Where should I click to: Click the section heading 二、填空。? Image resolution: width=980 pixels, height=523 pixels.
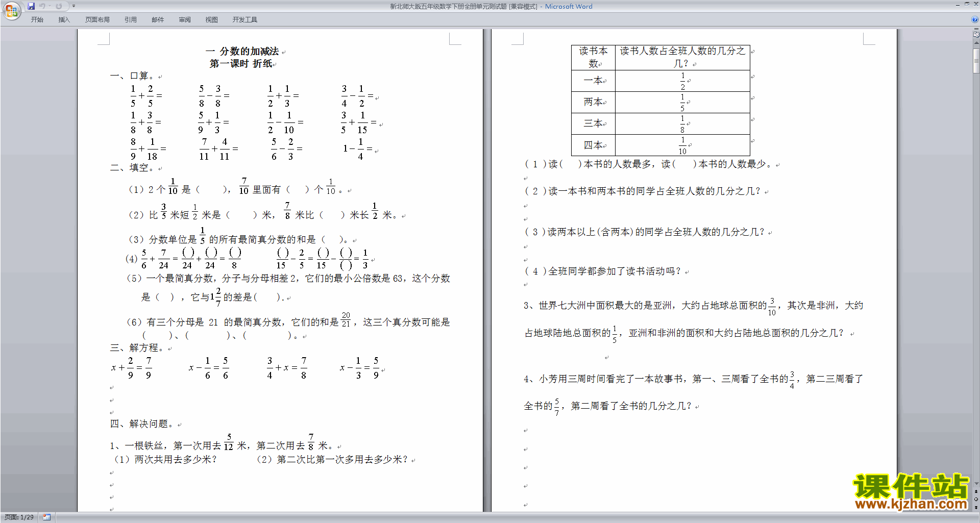(132, 168)
